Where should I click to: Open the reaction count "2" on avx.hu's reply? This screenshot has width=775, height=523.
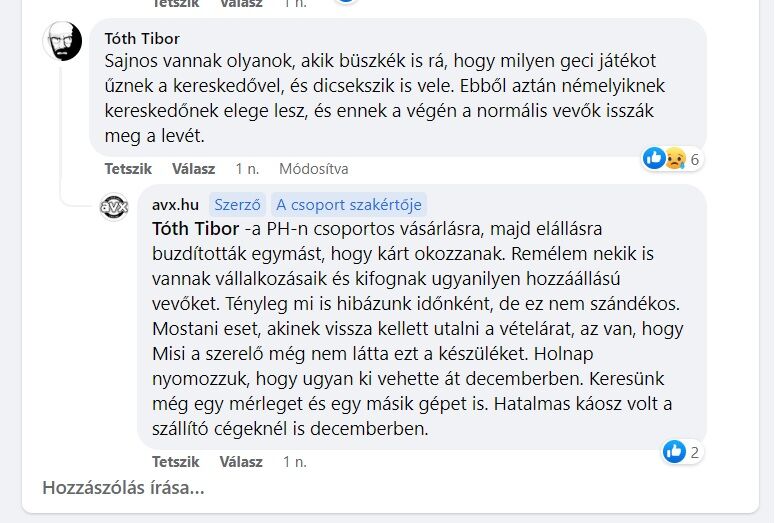[695, 452]
